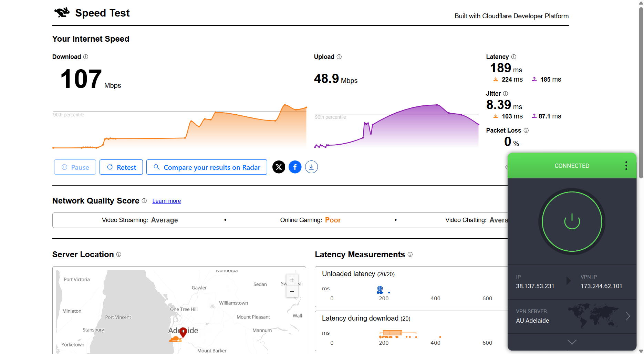Viewport: 644px width, 354px height.
Task: Open the Network Quality Score Learn more link
Action: [x=166, y=201]
